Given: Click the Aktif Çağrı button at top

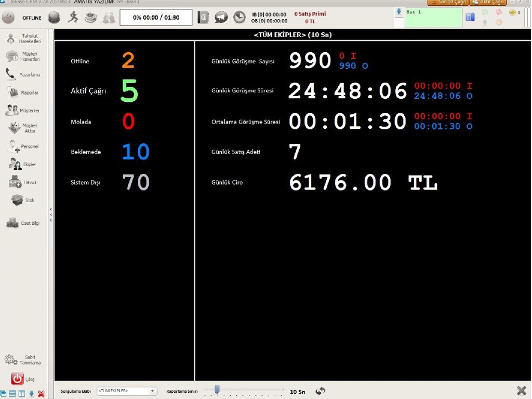Looking at the screenshot, I should 488,3.
